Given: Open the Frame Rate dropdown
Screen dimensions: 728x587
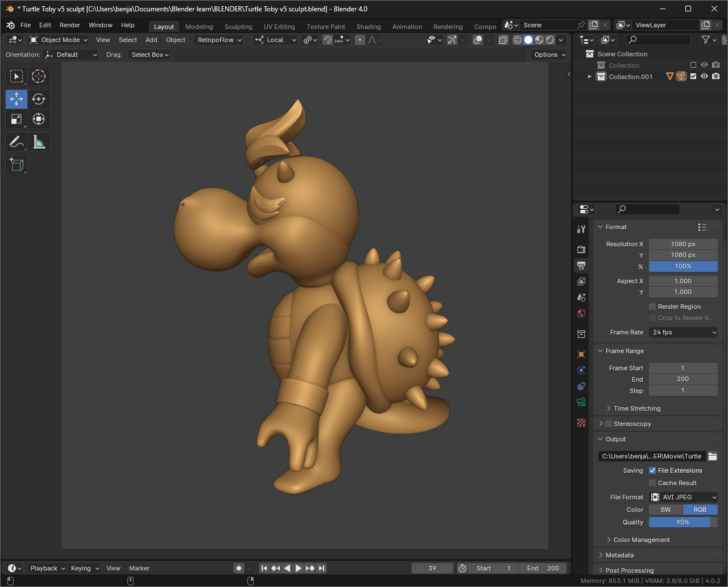Looking at the screenshot, I should click(x=683, y=332).
